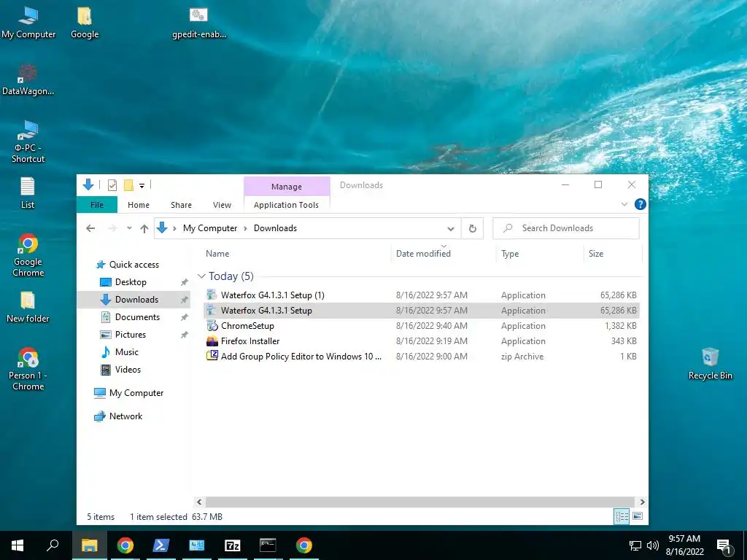Open Desktop in navigation pane
The width and height of the screenshot is (747, 560).
pyautogui.click(x=131, y=282)
